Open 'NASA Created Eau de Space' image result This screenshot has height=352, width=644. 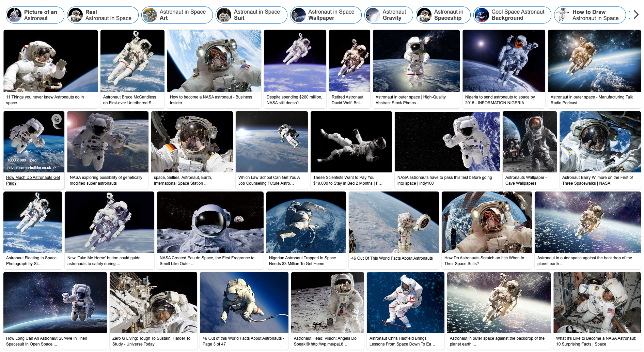[x=210, y=222]
